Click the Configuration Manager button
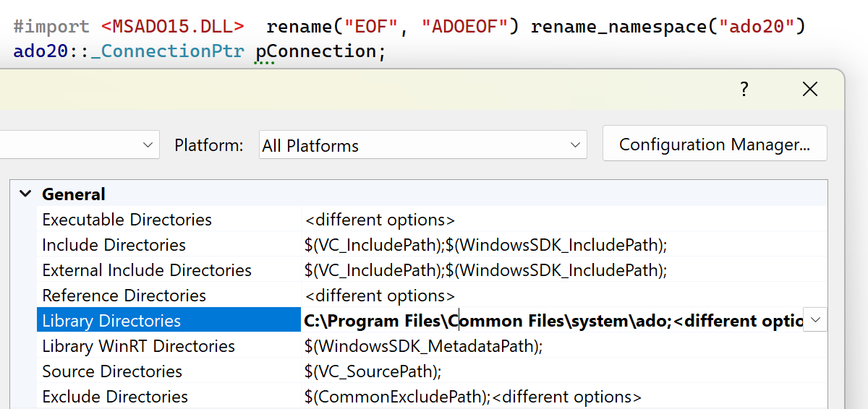Image resolution: width=868 pixels, height=409 pixels. tap(714, 145)
